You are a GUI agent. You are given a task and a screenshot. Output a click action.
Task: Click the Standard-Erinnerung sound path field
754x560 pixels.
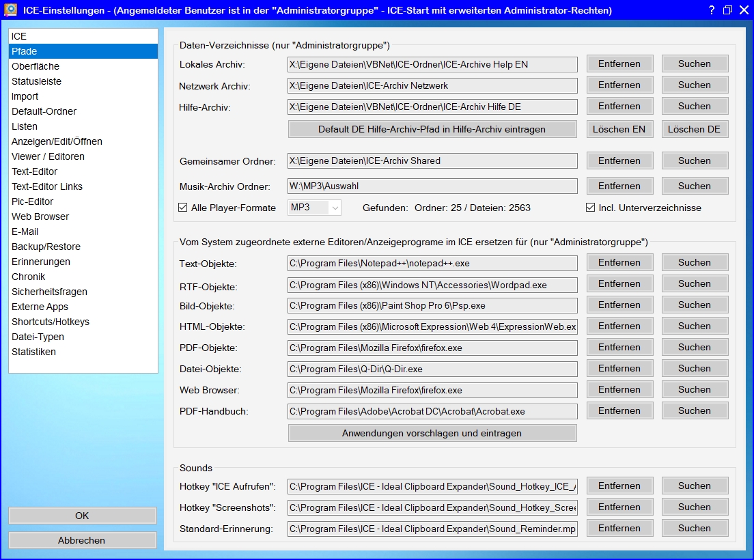point(432,529)
